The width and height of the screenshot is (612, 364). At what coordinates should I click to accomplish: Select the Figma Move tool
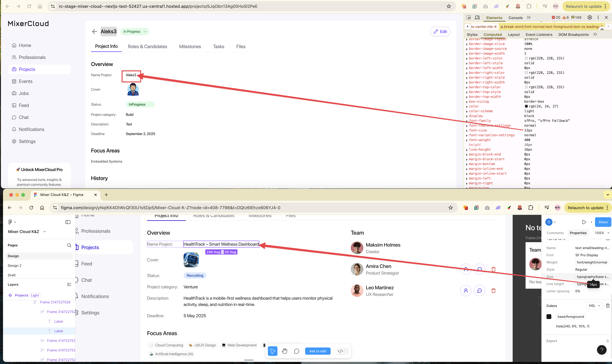[272, 351]
